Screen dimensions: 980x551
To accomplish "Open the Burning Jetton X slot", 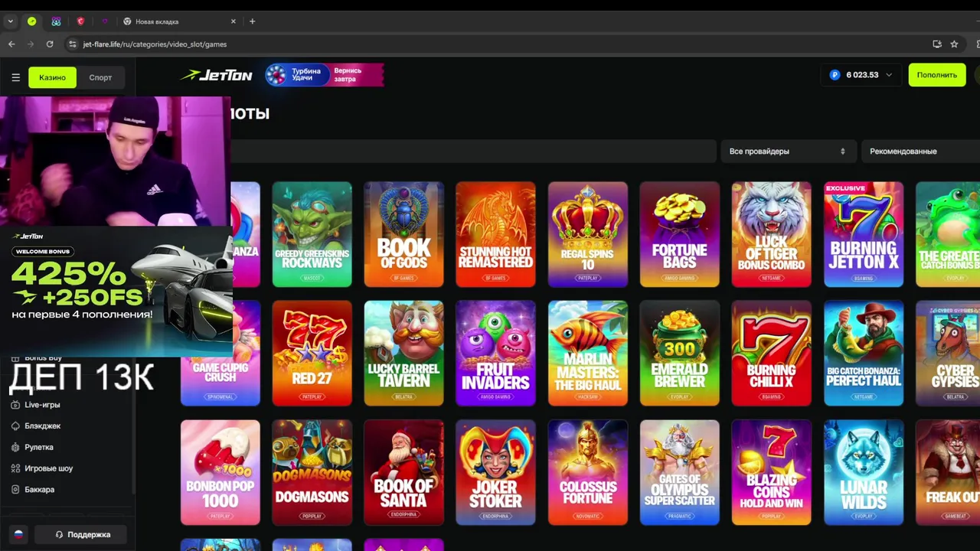I will [x=863, y=234].
